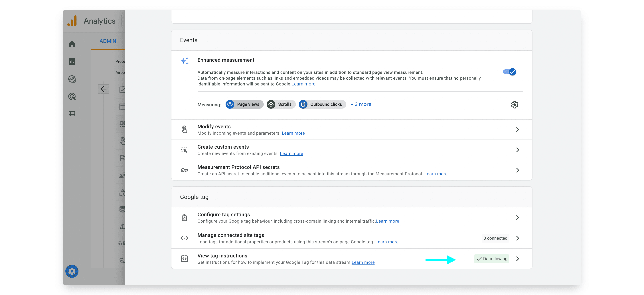Open the Advertising icon in sidebar
Image resolution: width=644 pixels, height=295 pixels.
tap(72, 96)
